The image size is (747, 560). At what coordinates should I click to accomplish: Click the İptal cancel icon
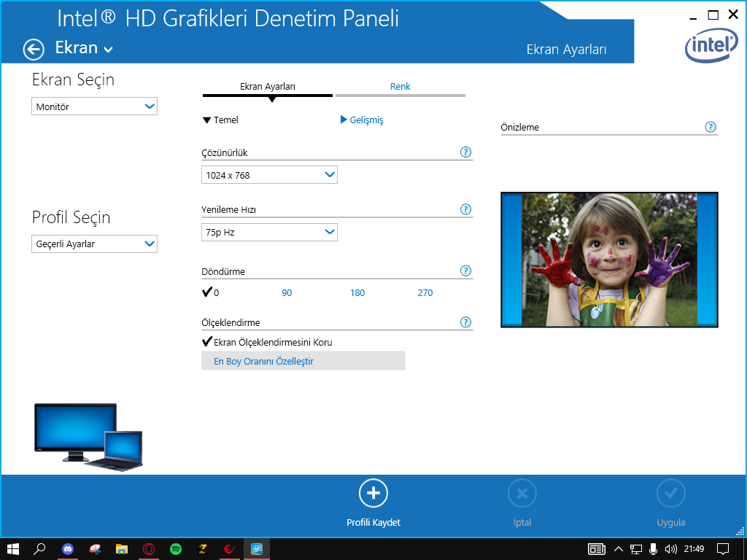tap(522, 494)
